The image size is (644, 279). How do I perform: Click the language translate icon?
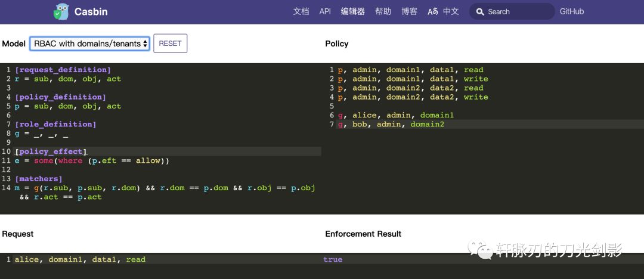click(433, 11)
